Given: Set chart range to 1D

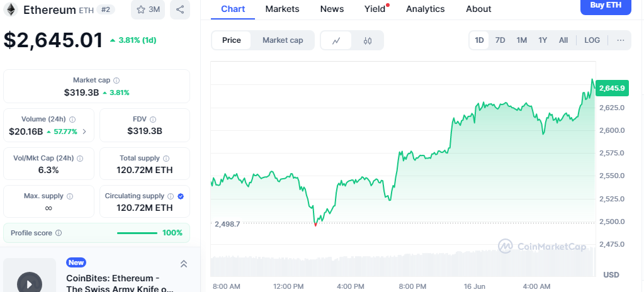Looking at the screenshot, I should [x=479, y=40].
